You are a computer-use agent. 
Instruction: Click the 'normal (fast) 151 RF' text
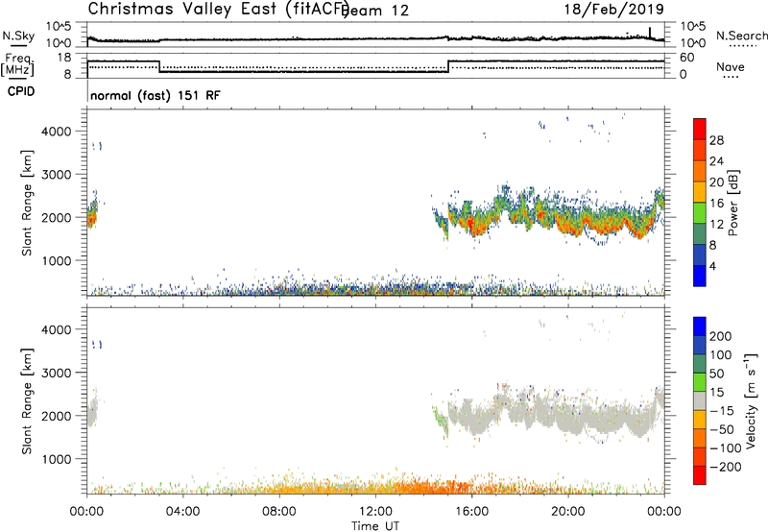click(x=156, y=95)
